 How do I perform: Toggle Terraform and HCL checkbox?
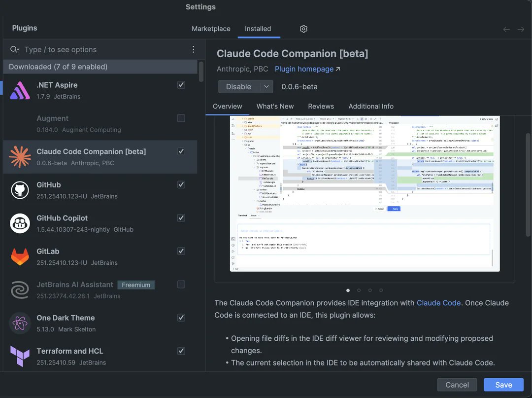tap(181, 351)
